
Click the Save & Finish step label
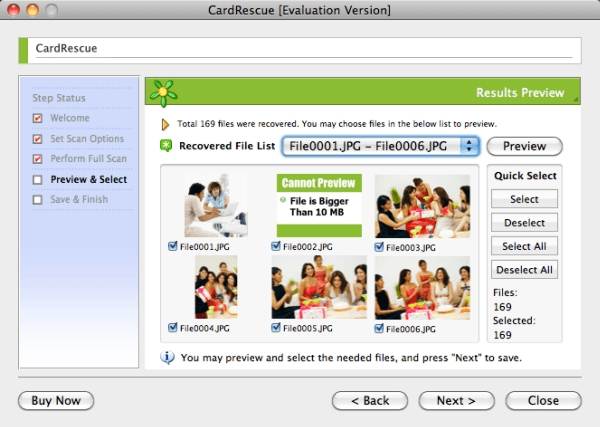[x=79, y=199]
